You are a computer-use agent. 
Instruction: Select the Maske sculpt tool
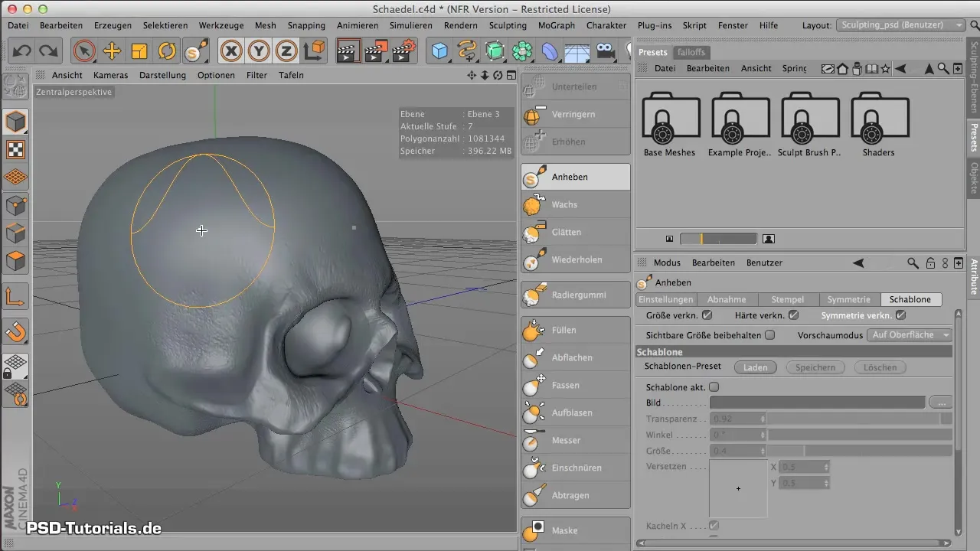tap(575, 530)
